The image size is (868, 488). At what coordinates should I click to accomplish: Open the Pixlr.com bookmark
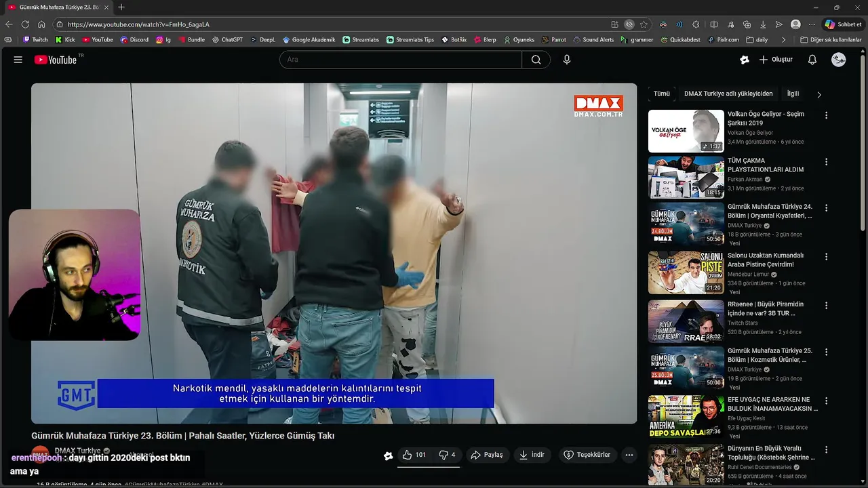click(x=723, y=40)
